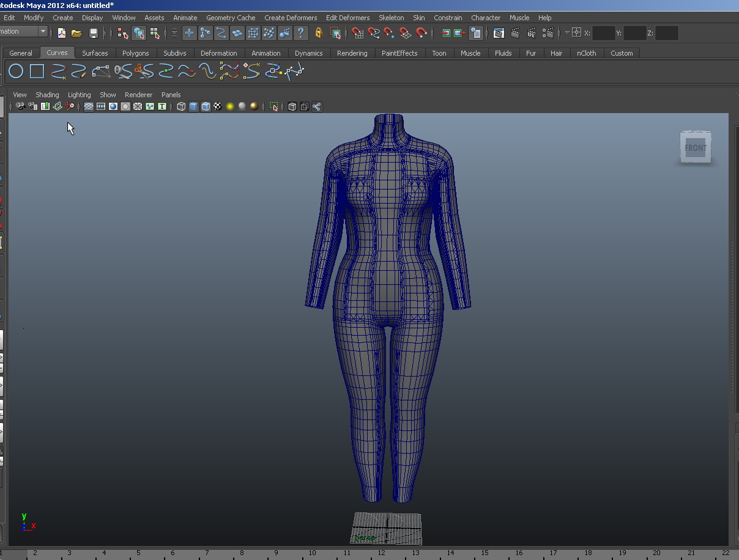Click the NURBS circle shelf icon

click(16, 72)
